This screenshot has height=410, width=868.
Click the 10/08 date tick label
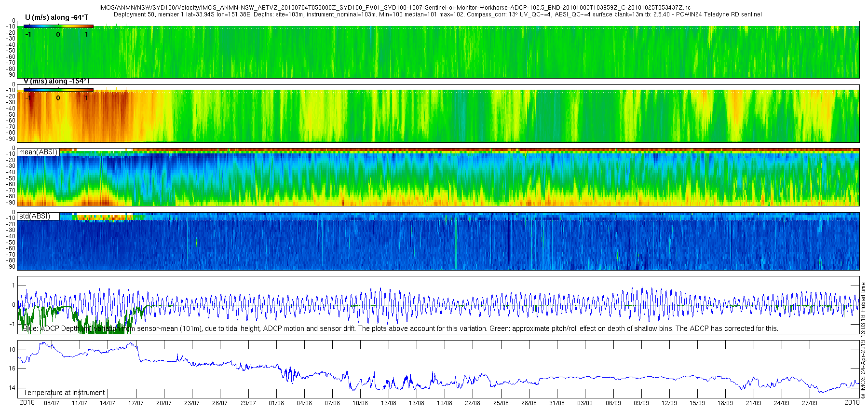(360, 403)
